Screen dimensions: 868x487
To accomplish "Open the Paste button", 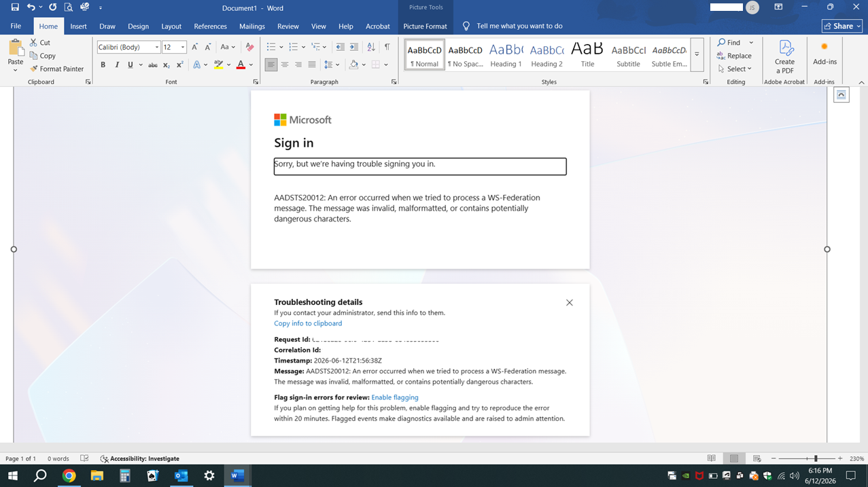I will coord(16,56).
